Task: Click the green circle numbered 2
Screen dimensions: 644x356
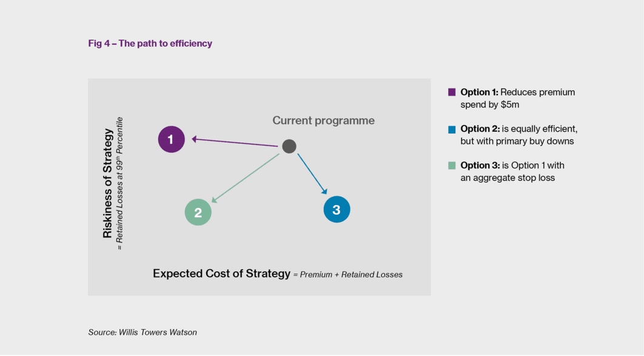Action: click(x=198, y=212)
